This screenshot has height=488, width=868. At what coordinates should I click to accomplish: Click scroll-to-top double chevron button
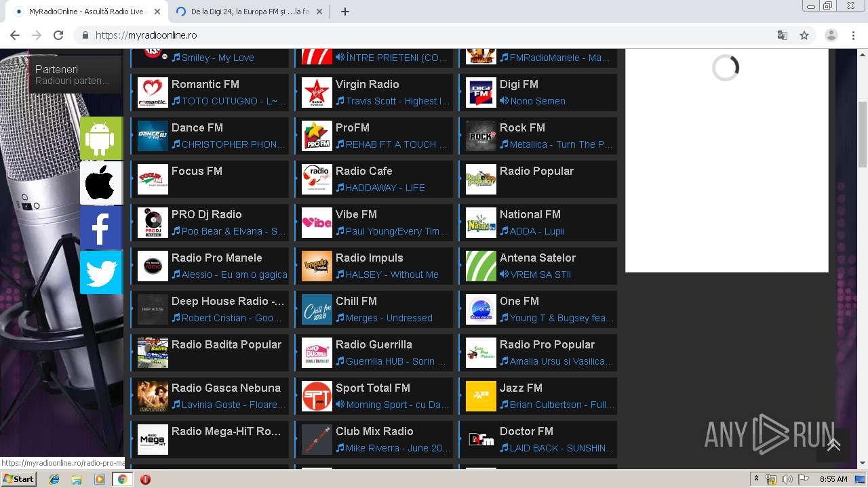pos(833,445)
